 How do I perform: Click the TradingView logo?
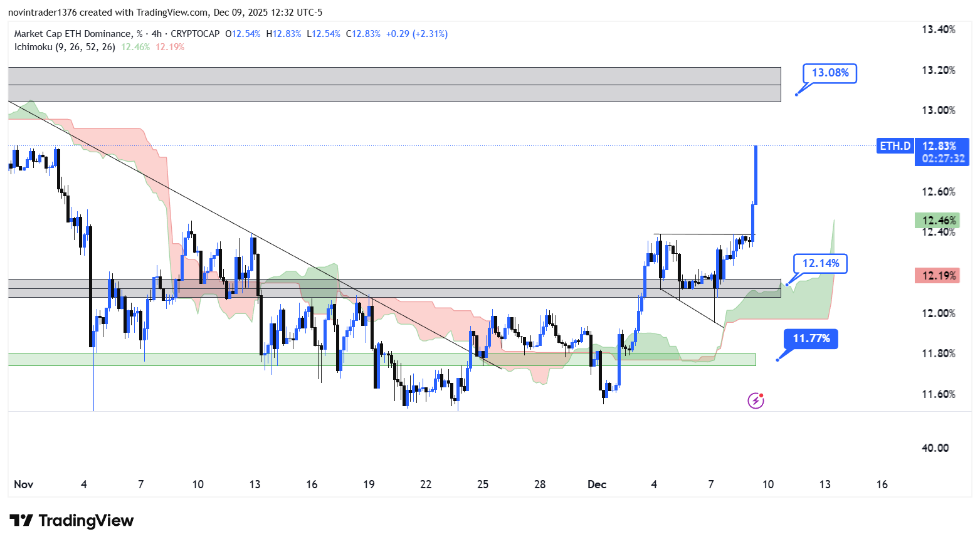pos(72,521)
